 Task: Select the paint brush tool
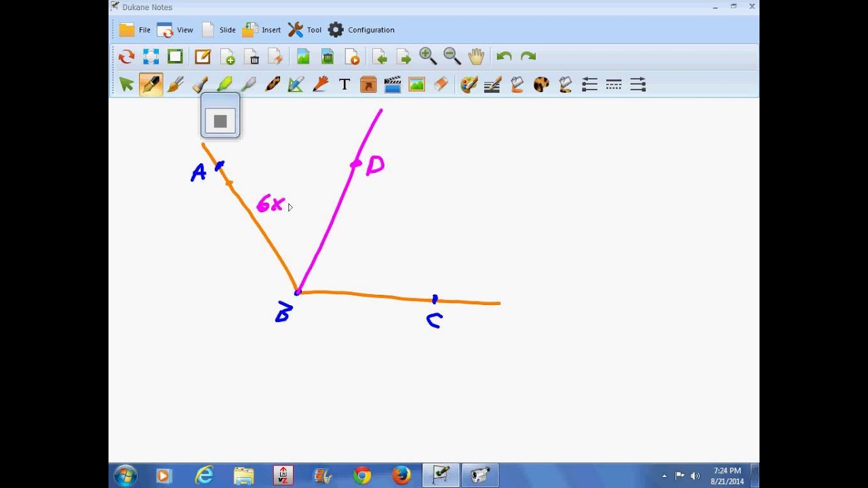(175, 85)
